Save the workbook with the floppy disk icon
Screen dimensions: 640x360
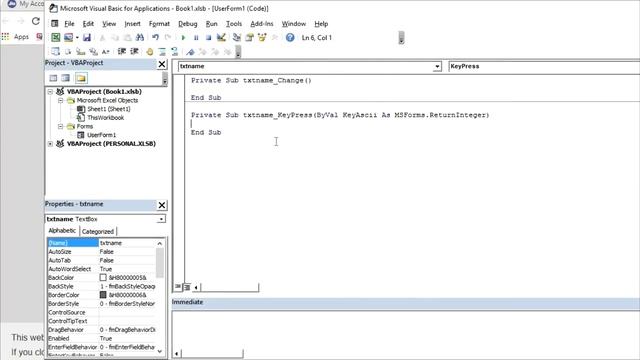(87, 38)
